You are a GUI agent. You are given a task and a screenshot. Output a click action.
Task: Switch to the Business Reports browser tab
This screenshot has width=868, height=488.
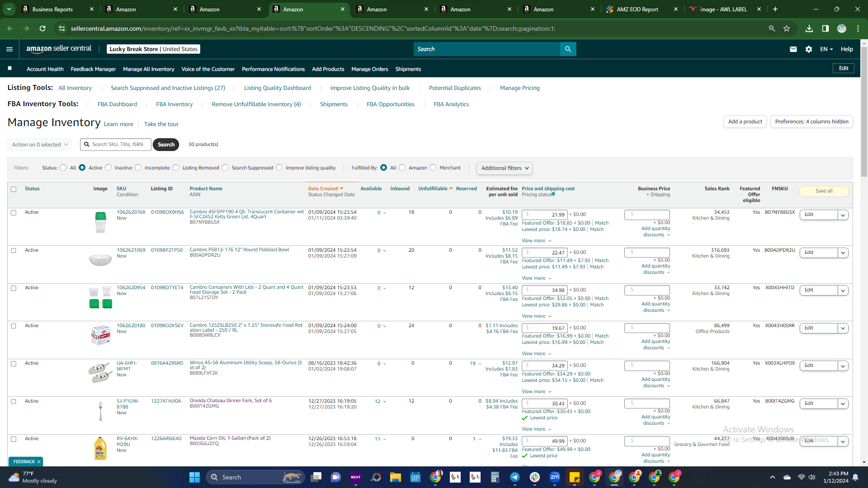(x=58, y=9)
